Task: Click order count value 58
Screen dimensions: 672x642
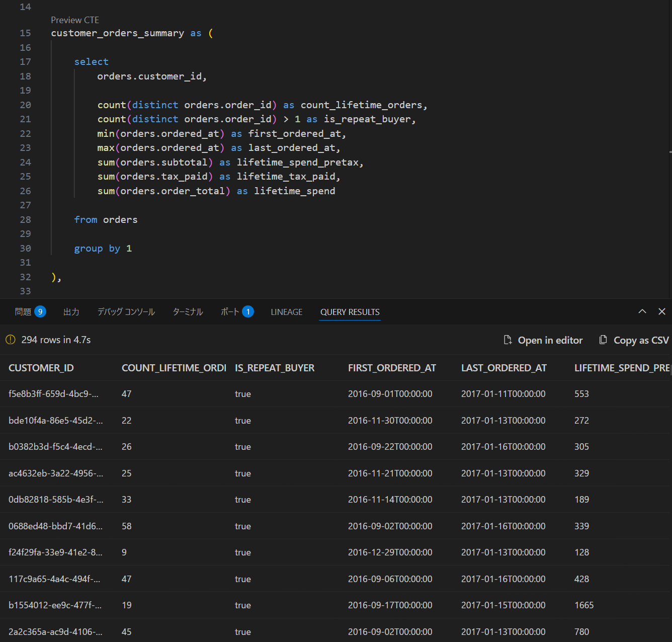Action: 127,526
